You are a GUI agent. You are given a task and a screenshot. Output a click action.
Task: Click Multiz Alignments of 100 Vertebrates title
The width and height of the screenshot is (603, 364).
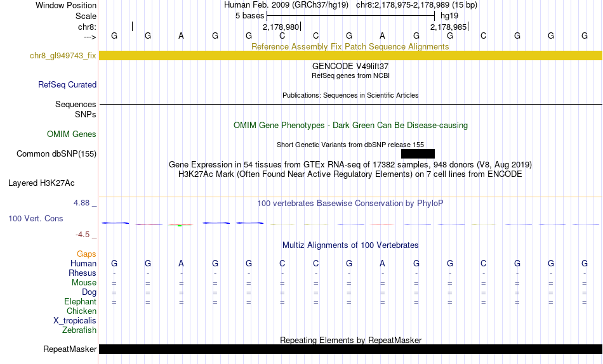click(350, 245)
